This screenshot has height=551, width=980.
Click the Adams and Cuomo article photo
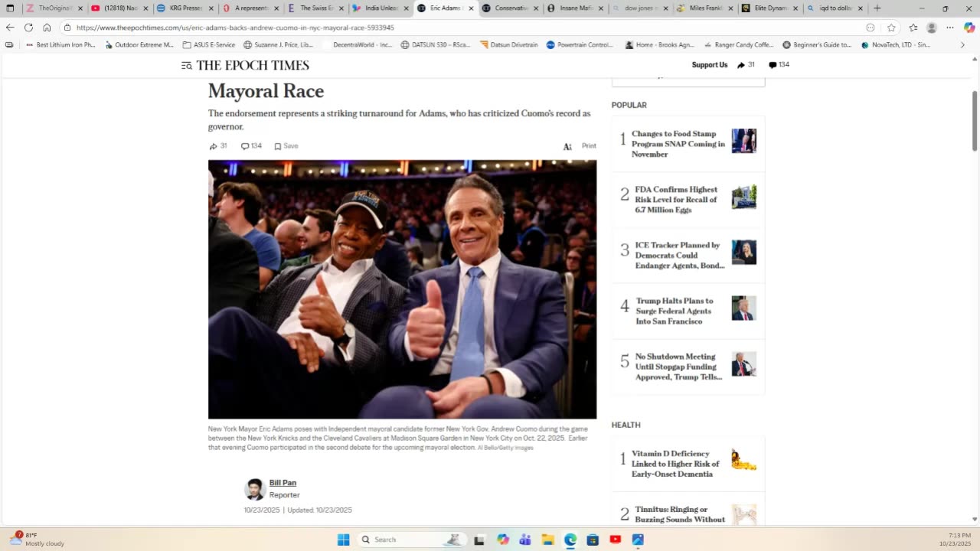402,289
